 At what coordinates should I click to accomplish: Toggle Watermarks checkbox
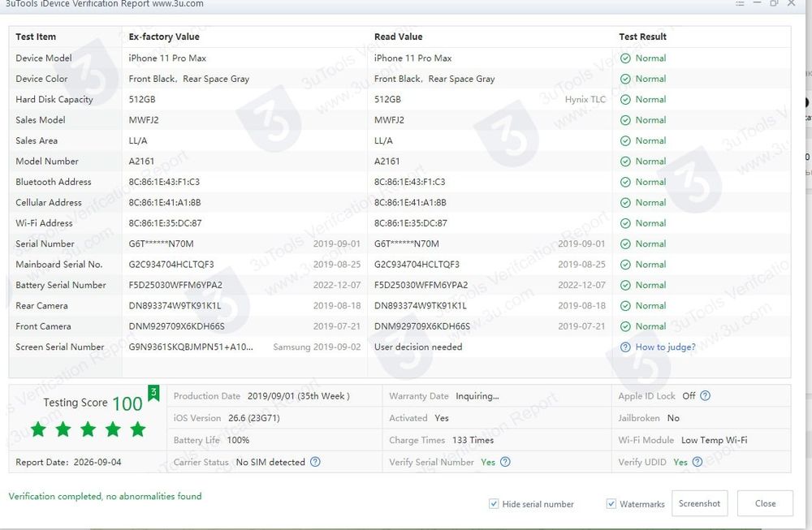pos(611,503)
